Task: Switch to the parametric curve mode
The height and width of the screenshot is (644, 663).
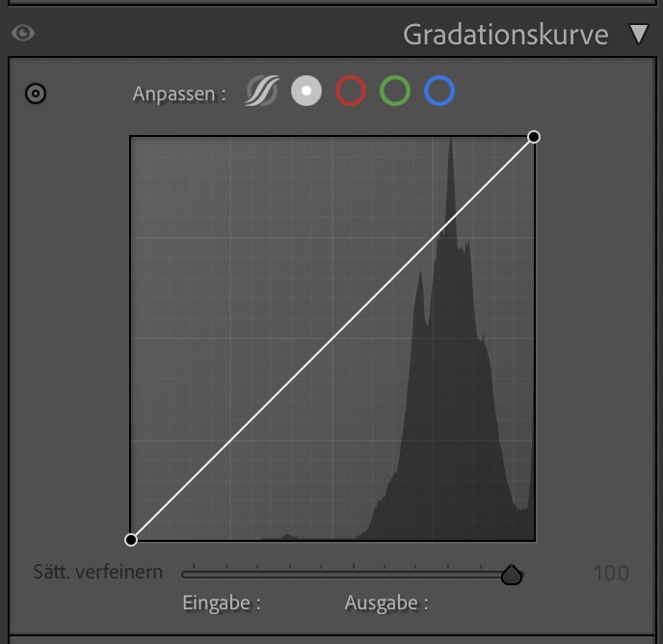Action: (261, 92)
